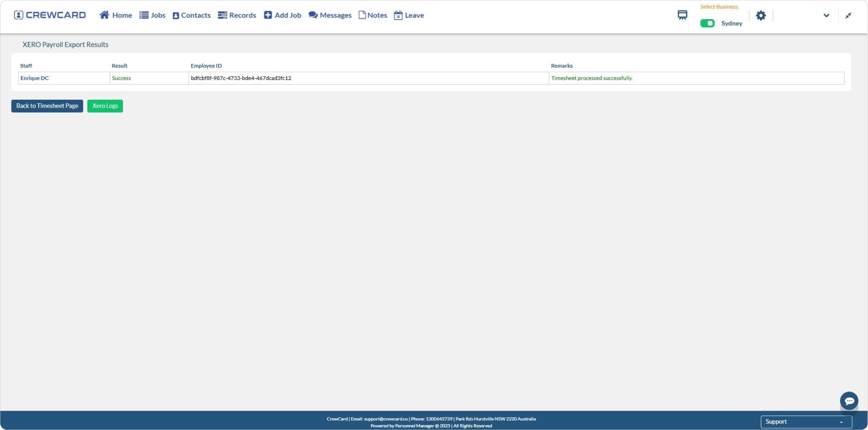Expand the user account chevron dropdown
The width and height of the screenshot is (868, 430).
(x=826, y=16)
